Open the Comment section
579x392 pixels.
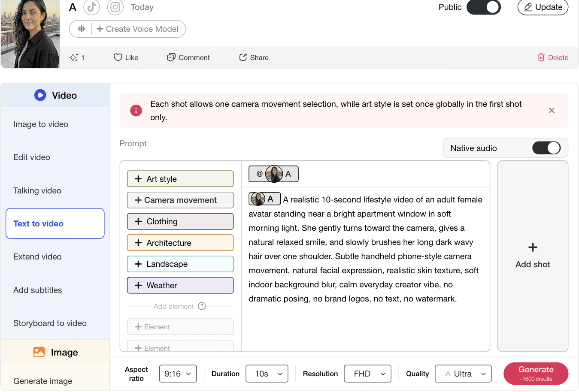tap(188, 57)
